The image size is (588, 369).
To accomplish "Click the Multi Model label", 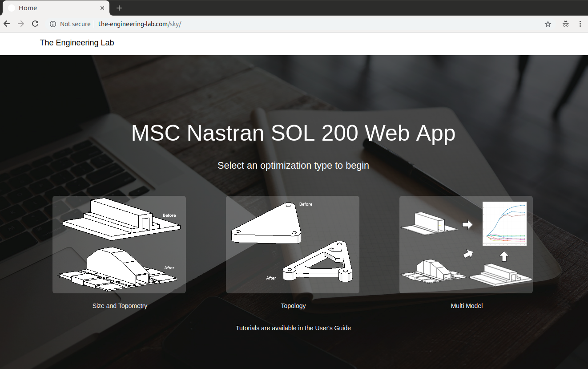I will 467,306.
